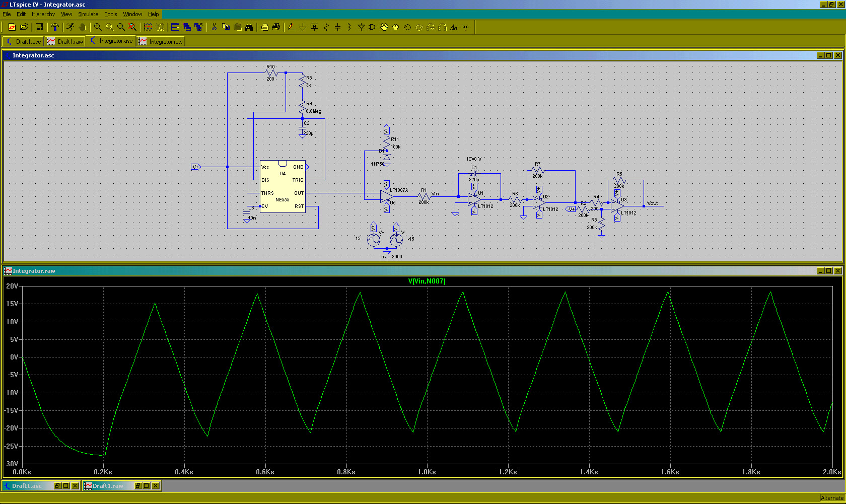846x504 pixels.
Task: Click the Cut scissors icon
Action: pos(214,27)
